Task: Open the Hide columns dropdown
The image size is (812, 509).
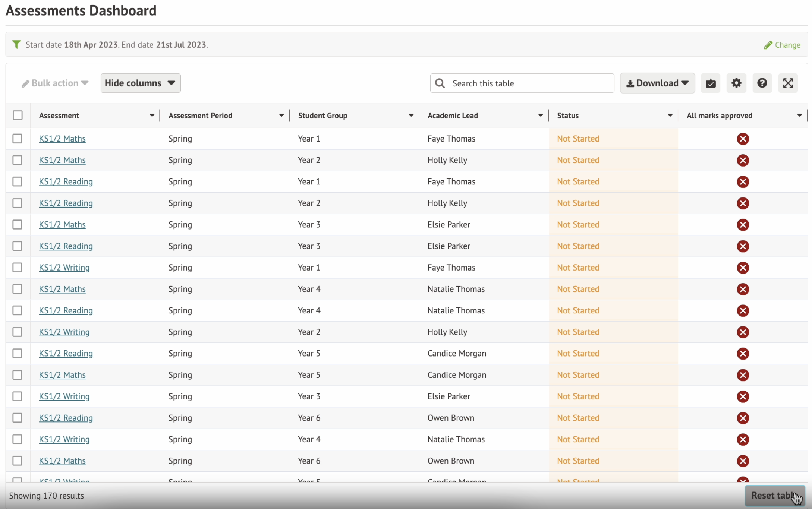Action: click(141, 83)
